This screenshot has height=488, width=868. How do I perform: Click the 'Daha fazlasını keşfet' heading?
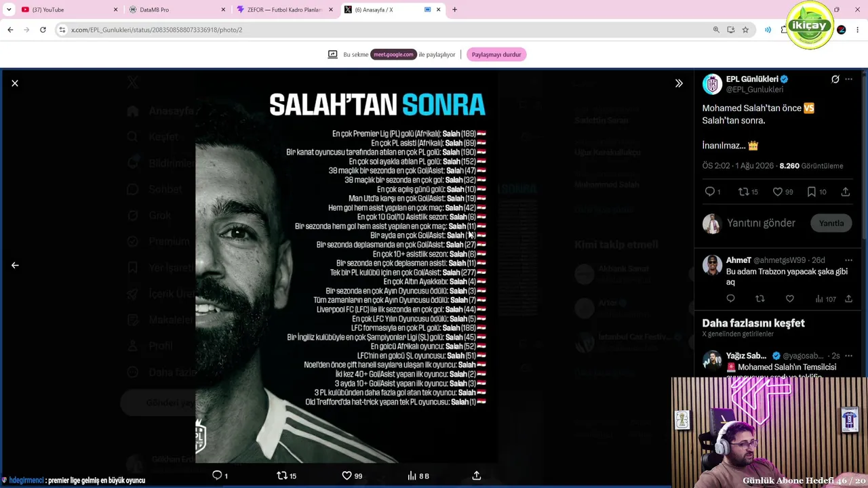pyautogui.click(x=753, y=323)
